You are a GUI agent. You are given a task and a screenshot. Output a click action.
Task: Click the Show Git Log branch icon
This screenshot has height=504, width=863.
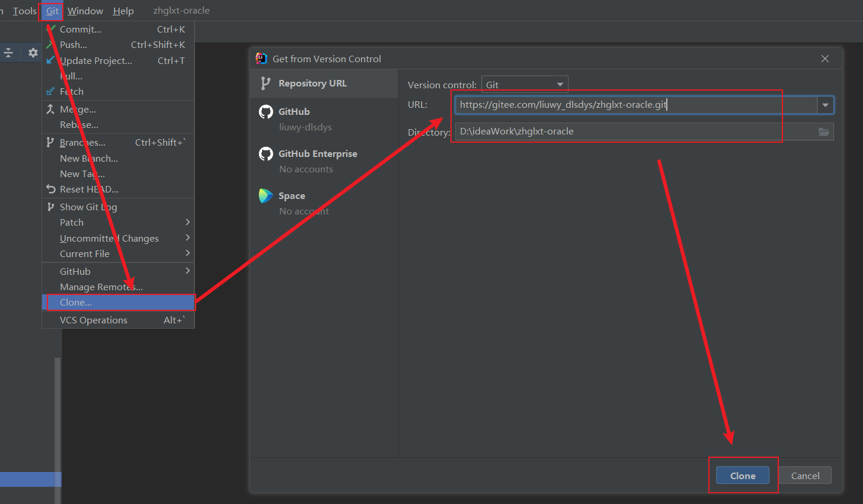[x=50, y=207]
